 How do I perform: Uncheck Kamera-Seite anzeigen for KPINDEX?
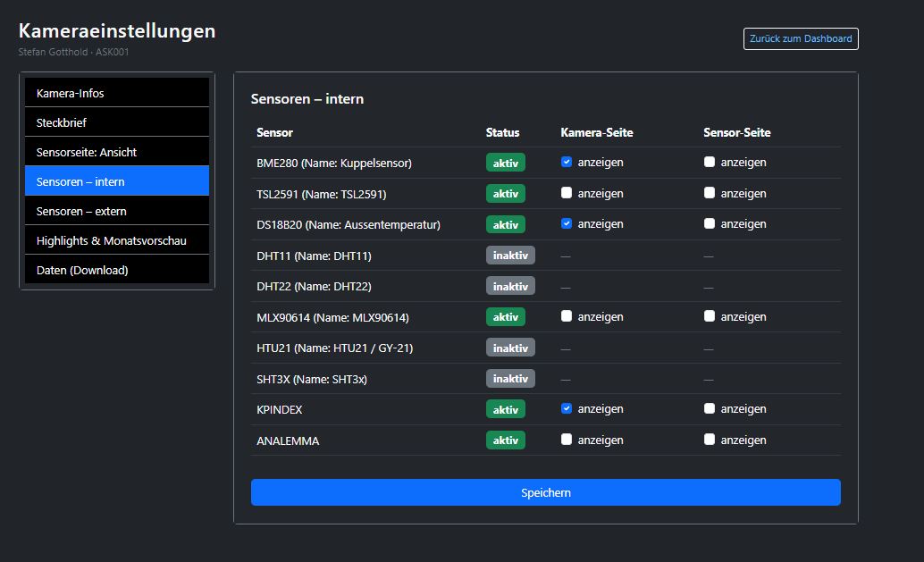tap(566, 408)
